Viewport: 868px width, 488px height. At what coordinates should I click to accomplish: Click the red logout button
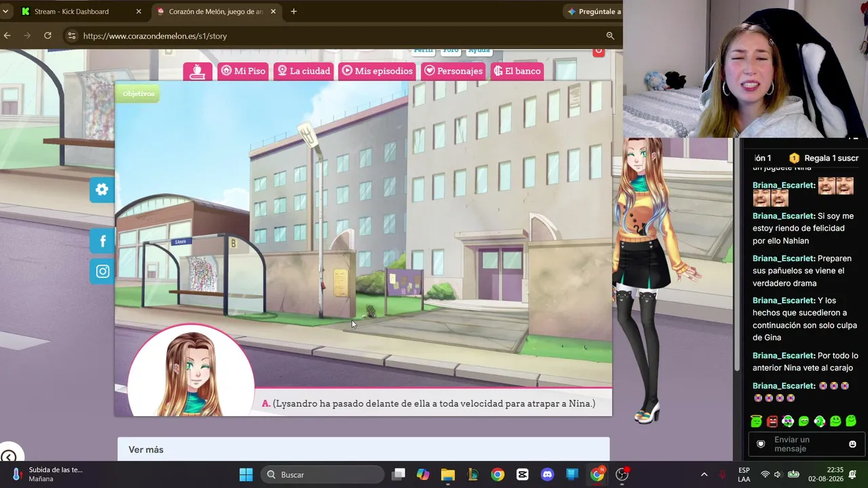tap(598, 52)
